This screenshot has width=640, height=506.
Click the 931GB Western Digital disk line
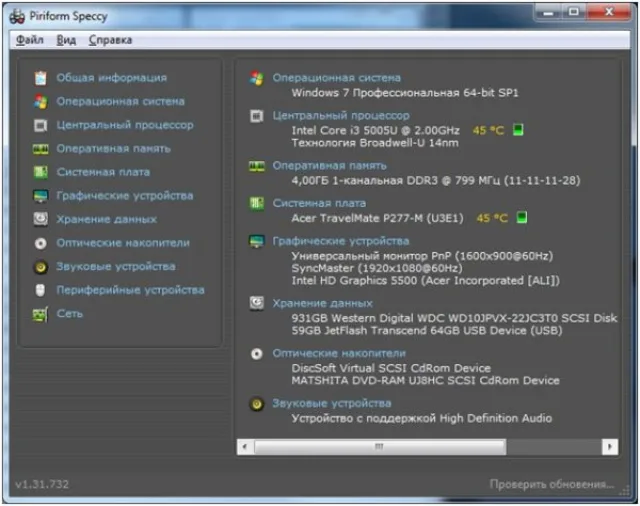454,318
